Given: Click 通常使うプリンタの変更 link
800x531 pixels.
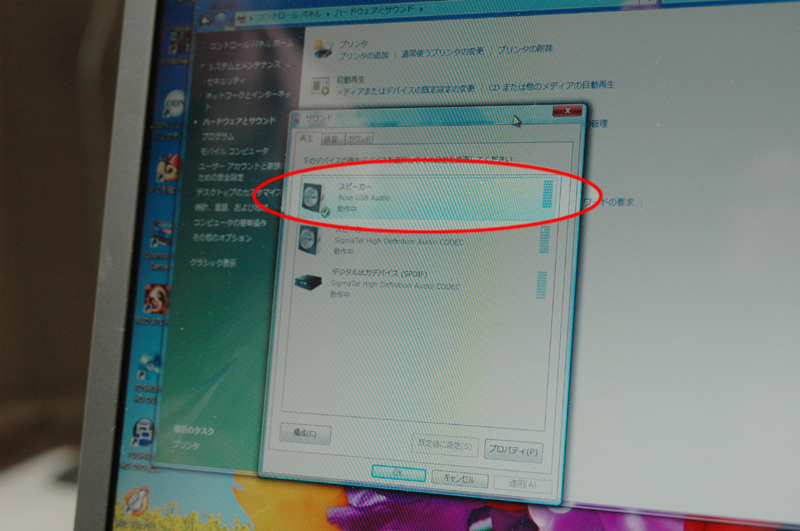Looking at the screenshot, I should [442, 53].
